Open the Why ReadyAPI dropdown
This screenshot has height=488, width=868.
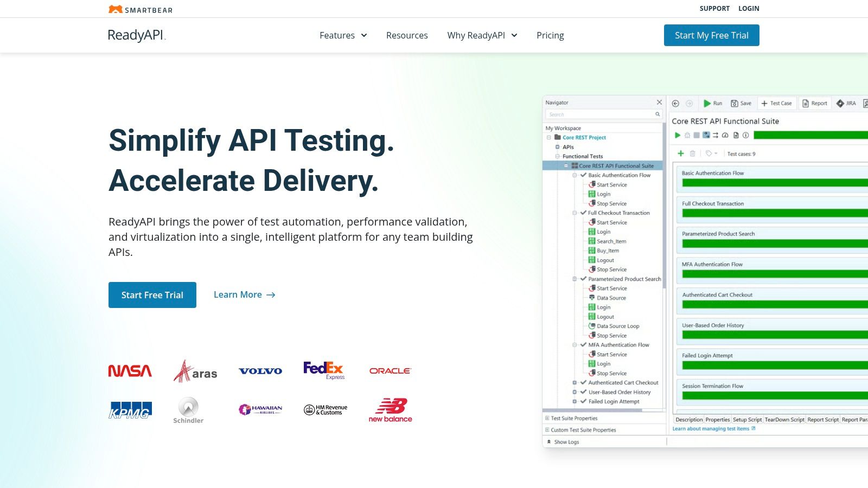pos(482,35)
